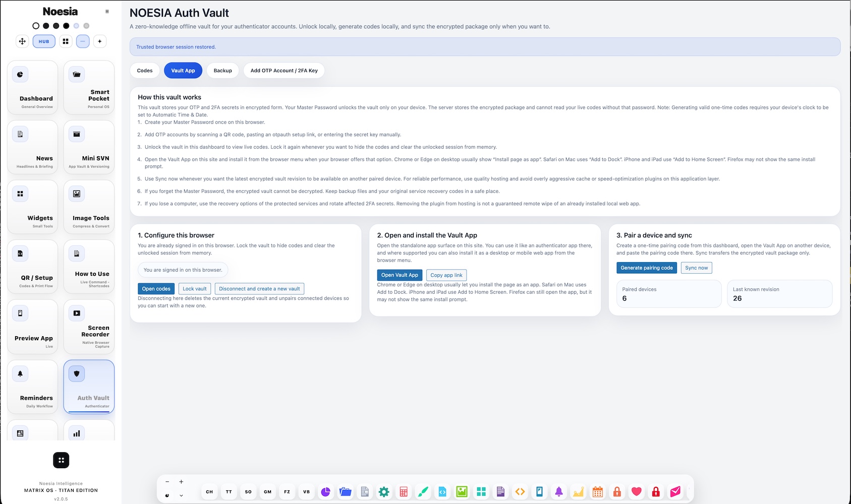Click the Open codes button
851x504 pixels.
156,289
